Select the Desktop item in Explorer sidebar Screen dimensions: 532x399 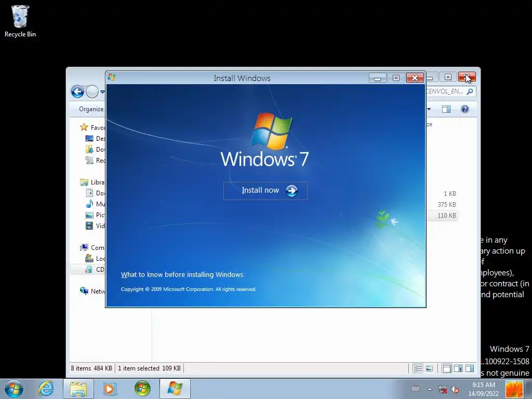(x=95, y=138)
